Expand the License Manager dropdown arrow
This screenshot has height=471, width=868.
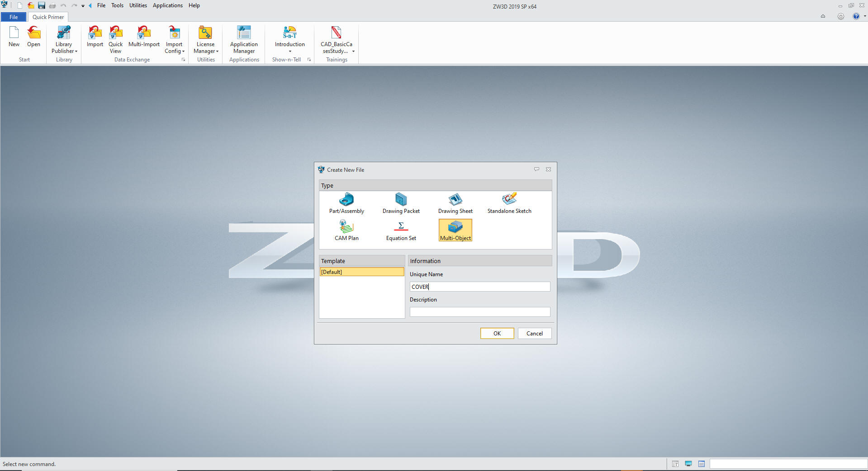coord(217,52)
